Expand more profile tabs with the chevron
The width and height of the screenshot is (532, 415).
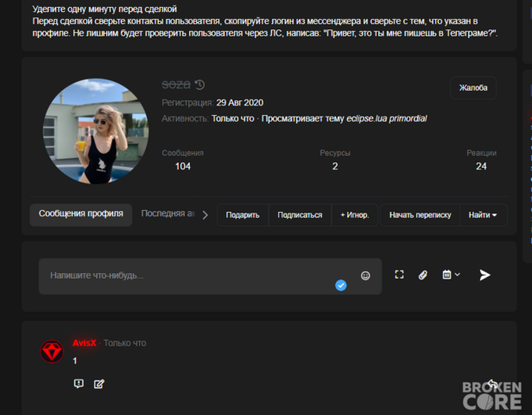205,215
